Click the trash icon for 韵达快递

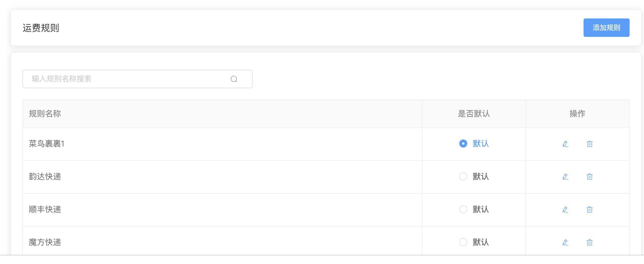pyautogui.click(x=589, y=176)
